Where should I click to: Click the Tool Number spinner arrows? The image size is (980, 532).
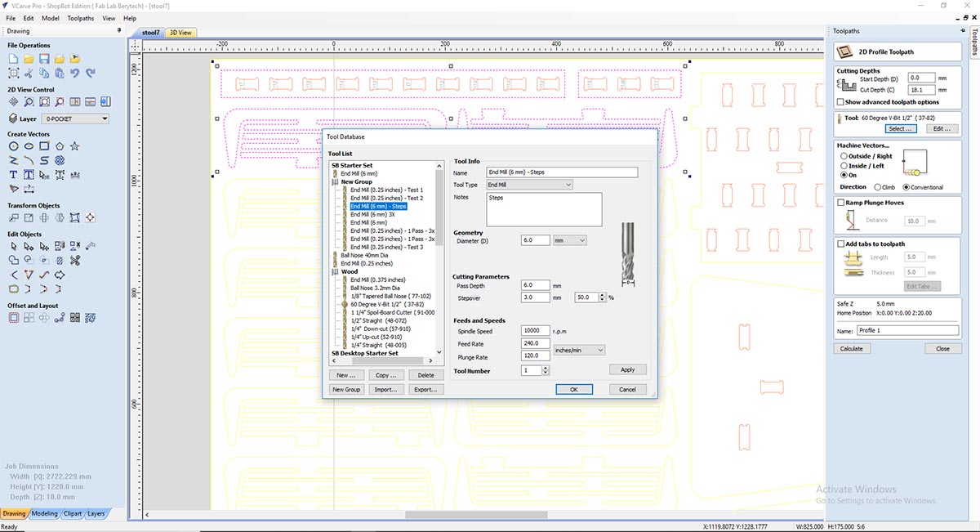(546, 370)
